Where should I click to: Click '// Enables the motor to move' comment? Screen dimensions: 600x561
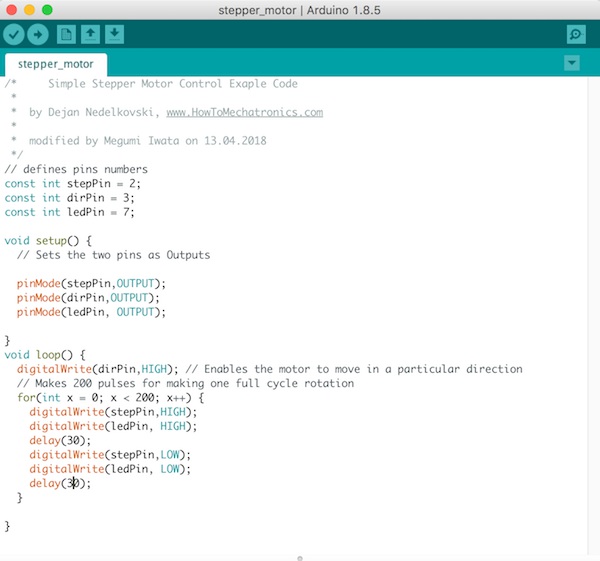pos(354,369)
